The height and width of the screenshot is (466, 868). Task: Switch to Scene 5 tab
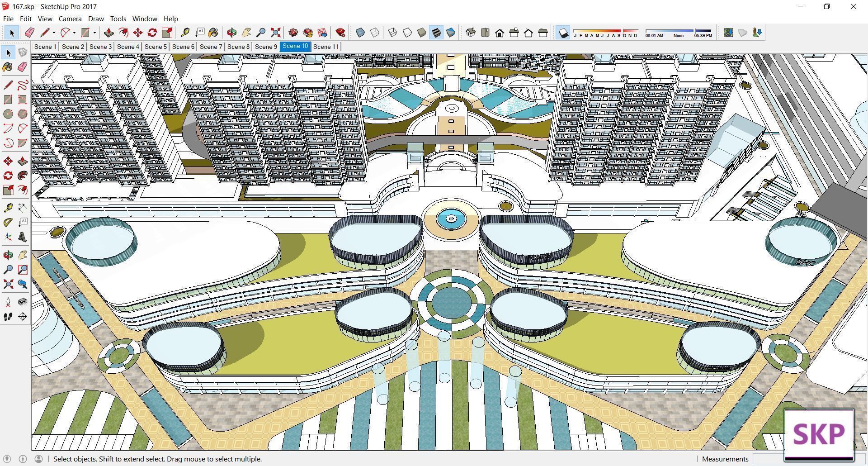pos(156,47)
